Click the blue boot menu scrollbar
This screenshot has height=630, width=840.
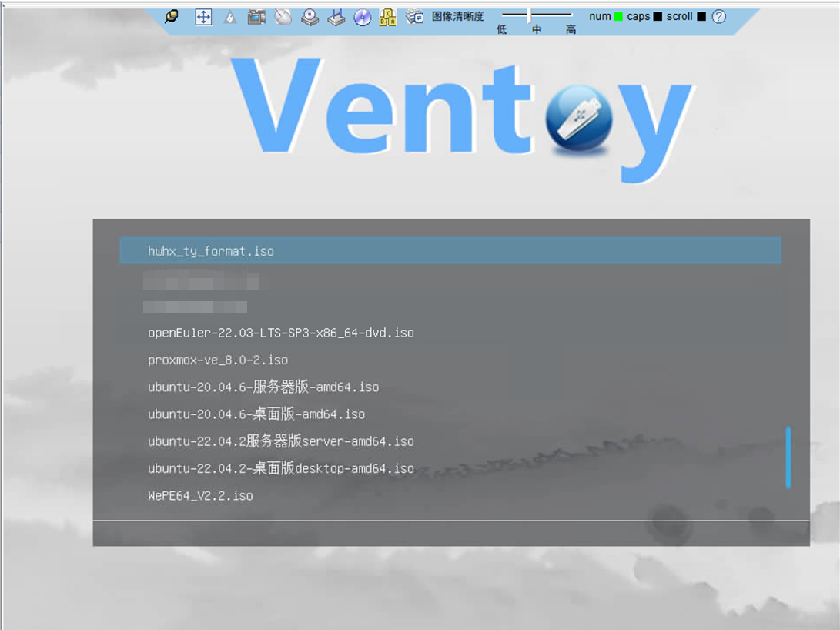788,457
